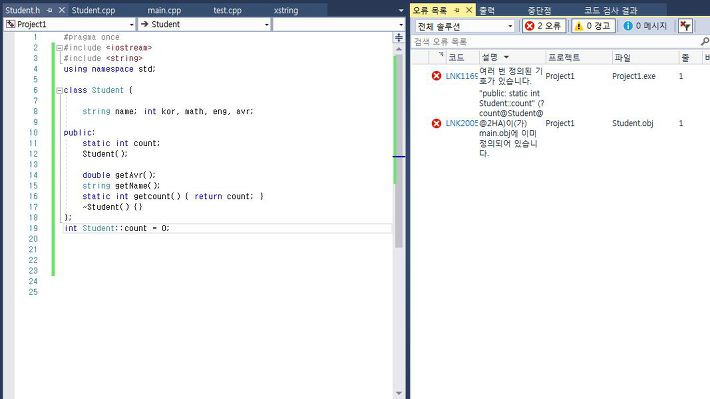
Task: Click the LNK2005 description text
Action: point(511,123)
